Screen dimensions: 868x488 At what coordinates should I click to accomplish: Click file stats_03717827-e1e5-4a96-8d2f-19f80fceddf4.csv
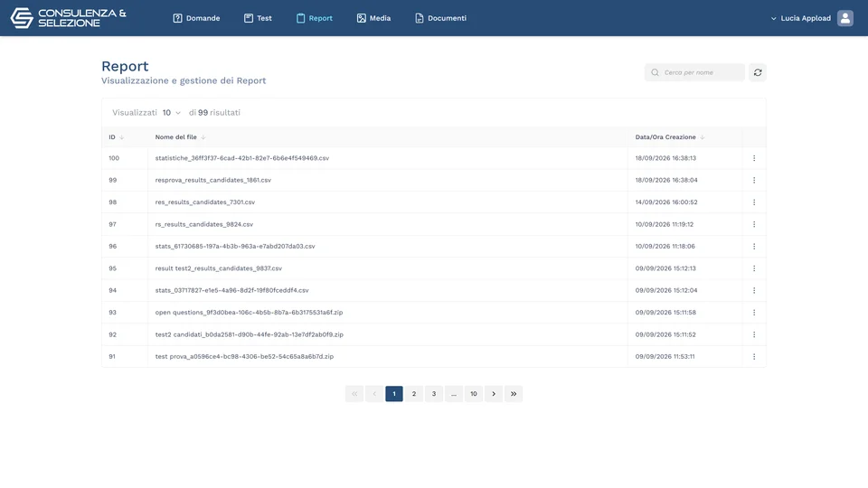pyautogui.click(x=232, y=290)
